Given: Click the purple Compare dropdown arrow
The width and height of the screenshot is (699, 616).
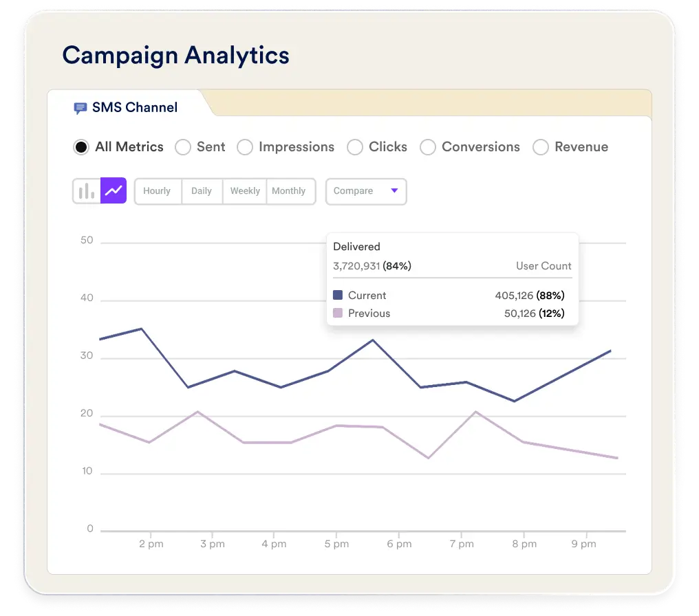Looking at the screenshot, I should click(x=394, y=190).
